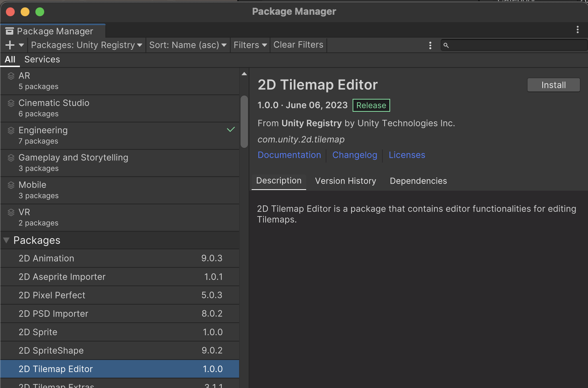Open Sort: Name (asc) dropdown
Screen dimensions: 588x388
click(x=188, y=45)
